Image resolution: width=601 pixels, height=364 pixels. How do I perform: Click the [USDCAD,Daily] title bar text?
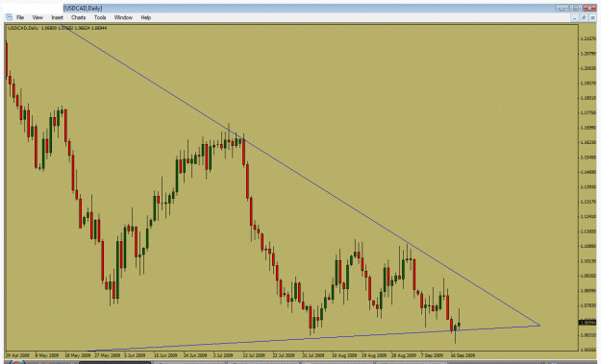[83, 8]
